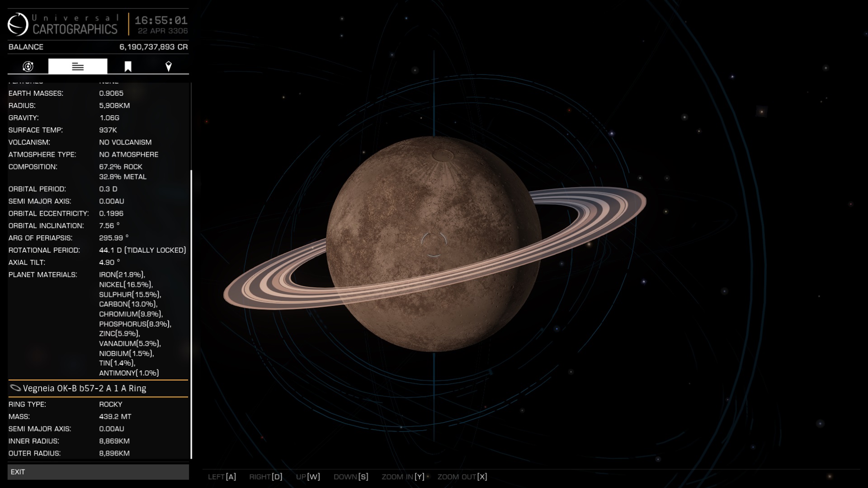The height and width of the screenshot is (488, 868).
Task: Click the target reticle on the planet
Action: pos(434,244)
